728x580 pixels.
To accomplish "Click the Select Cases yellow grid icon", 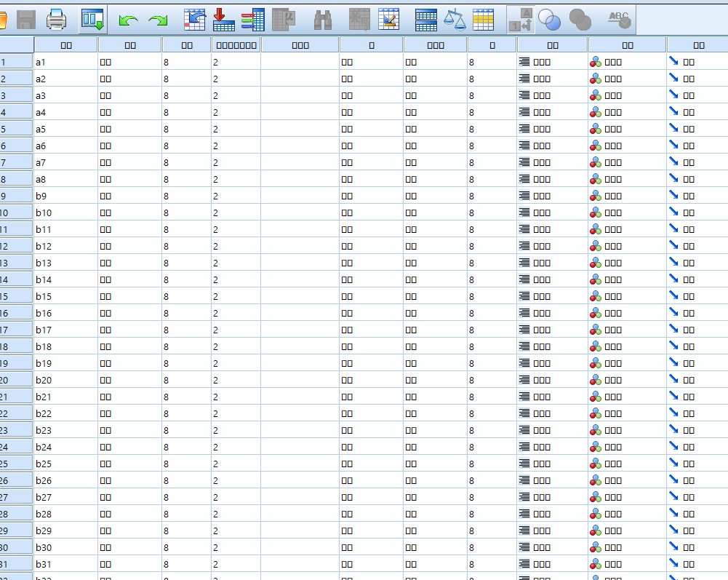I will (484, 20).
